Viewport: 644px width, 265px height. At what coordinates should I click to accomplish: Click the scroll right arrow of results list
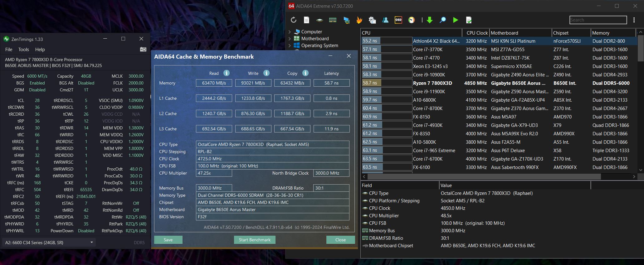(x=634, y=176)
